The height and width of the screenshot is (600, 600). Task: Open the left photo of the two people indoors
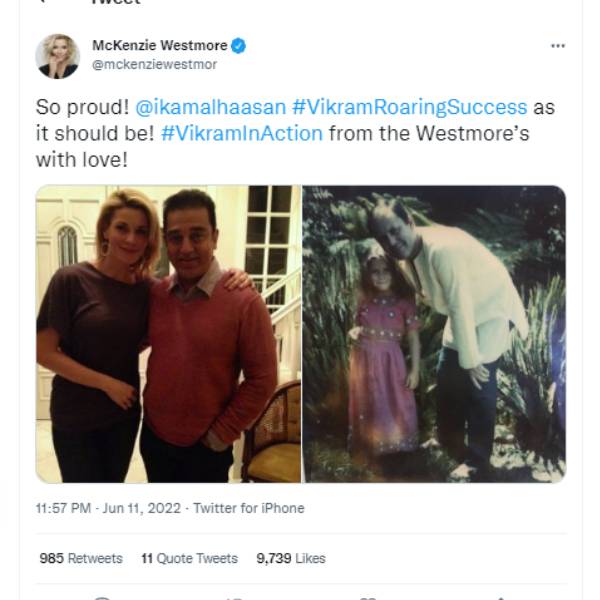click(168, 334)
